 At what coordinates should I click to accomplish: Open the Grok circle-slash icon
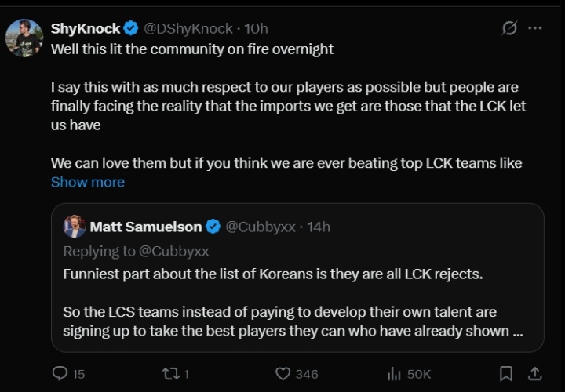pyautogui.click(x=509, y=28)
